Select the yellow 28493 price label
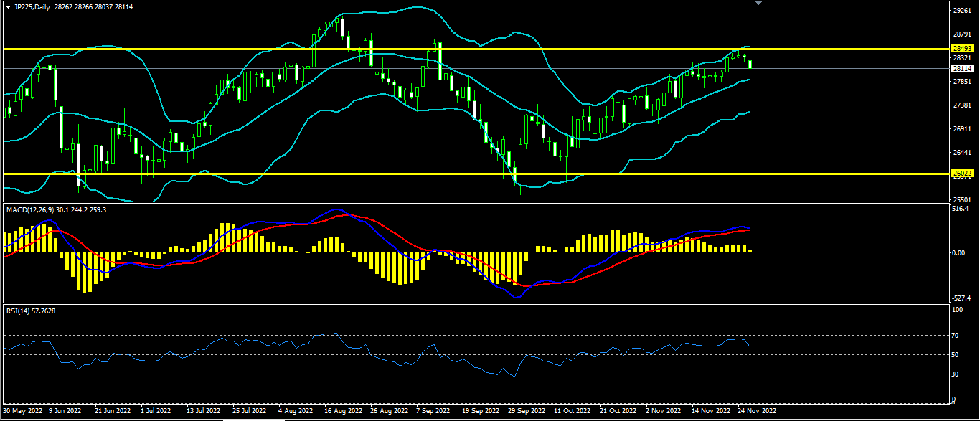 click(961, 48)
